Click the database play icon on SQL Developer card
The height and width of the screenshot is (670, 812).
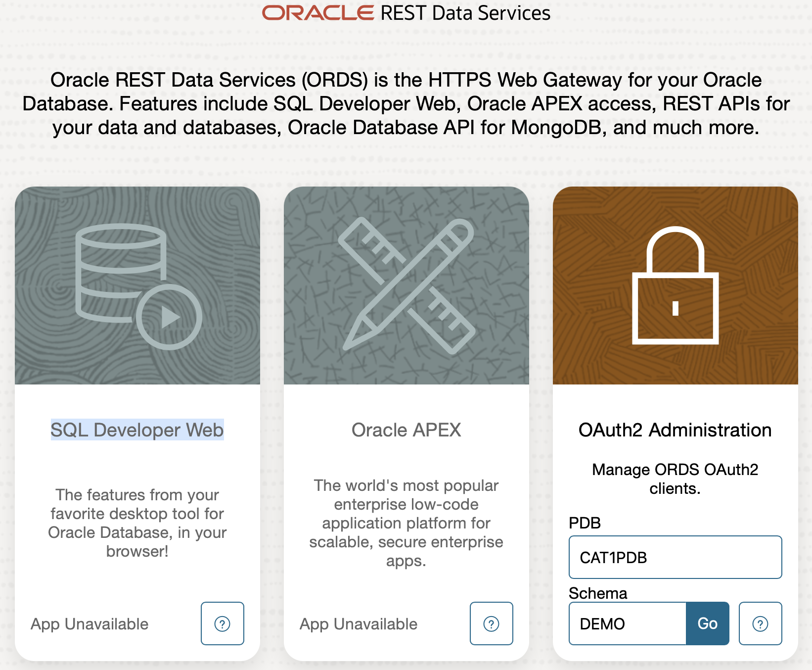pyautogui.click(x=138, y=287)
